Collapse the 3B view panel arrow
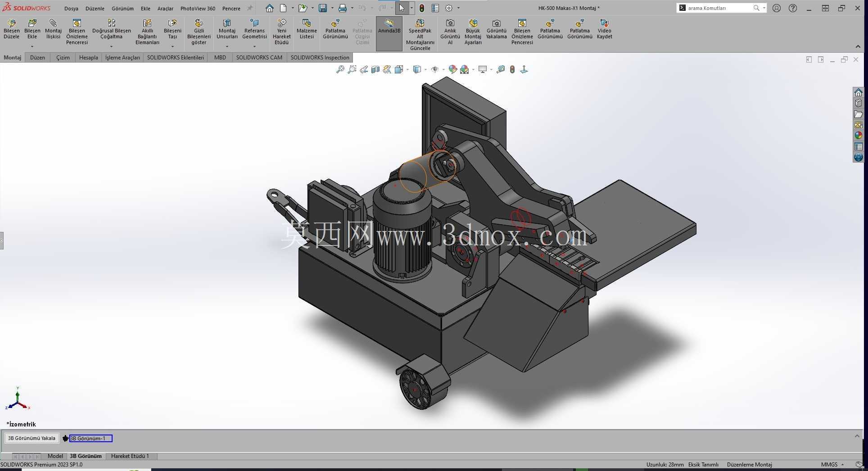 tap(857, 436)
